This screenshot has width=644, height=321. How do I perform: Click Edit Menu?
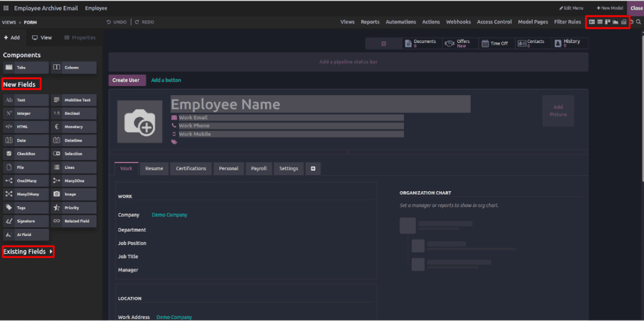point(571,8)
